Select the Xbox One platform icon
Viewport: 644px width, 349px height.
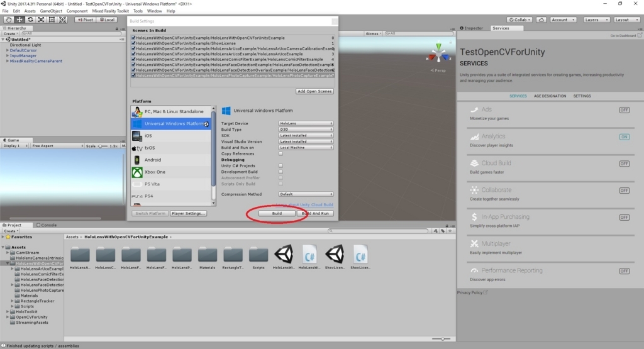point(137,172)
